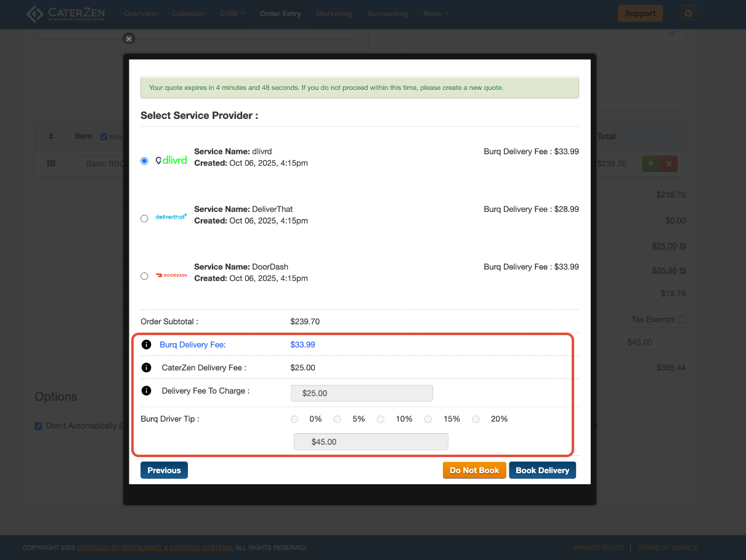Toggle small checkbox beside $35.96 total

pos(683,270)
